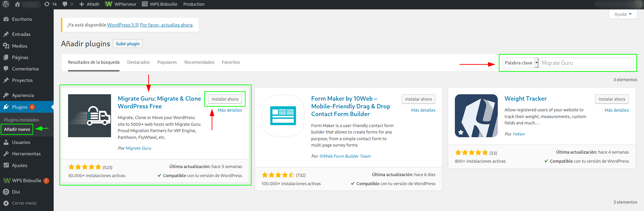Screen dimensions: 644x211
Task: Open Migrate Guru: Migrate & Clone title
Action: tap(159, 102)
